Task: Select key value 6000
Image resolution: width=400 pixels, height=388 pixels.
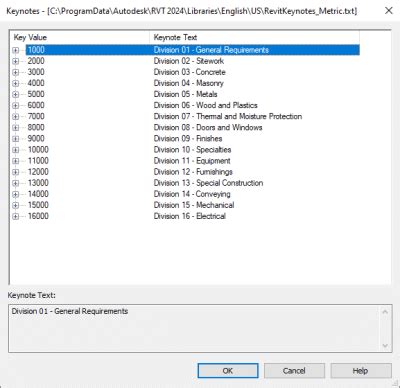Action: coord(36,105)
